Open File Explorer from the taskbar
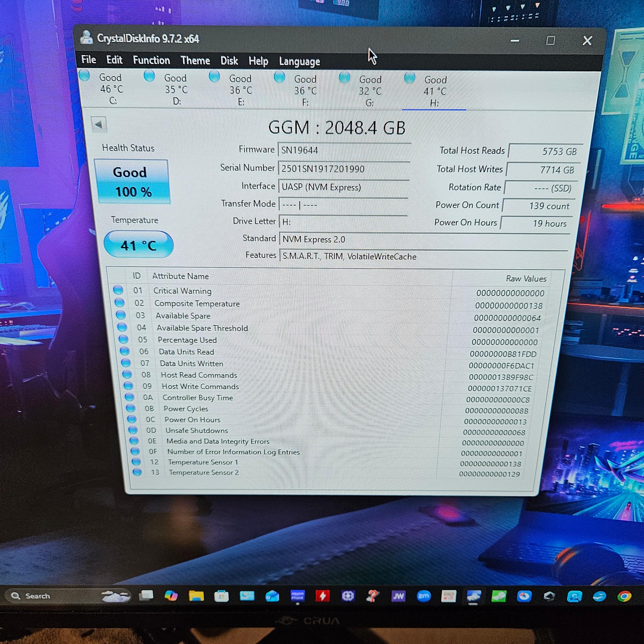The width and height of the screenshot is (644, 644). point(196,596)
